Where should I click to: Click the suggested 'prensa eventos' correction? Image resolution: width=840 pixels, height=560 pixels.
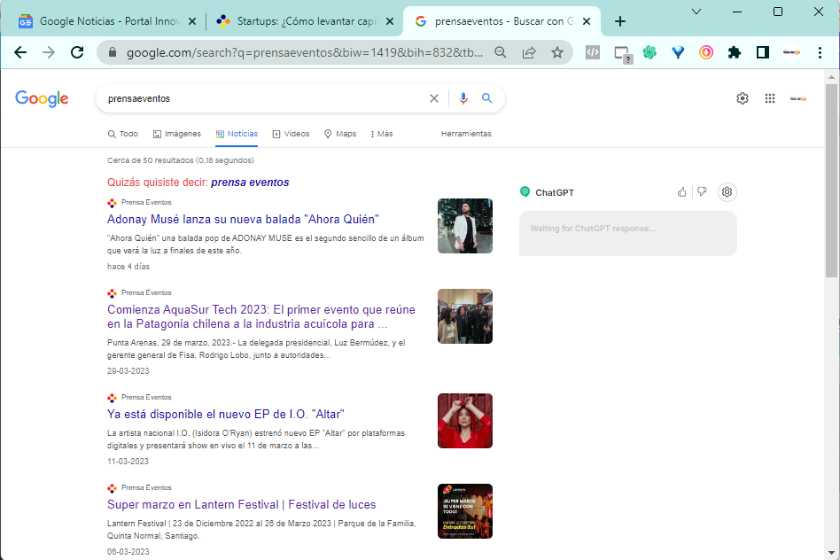(250, 182)
